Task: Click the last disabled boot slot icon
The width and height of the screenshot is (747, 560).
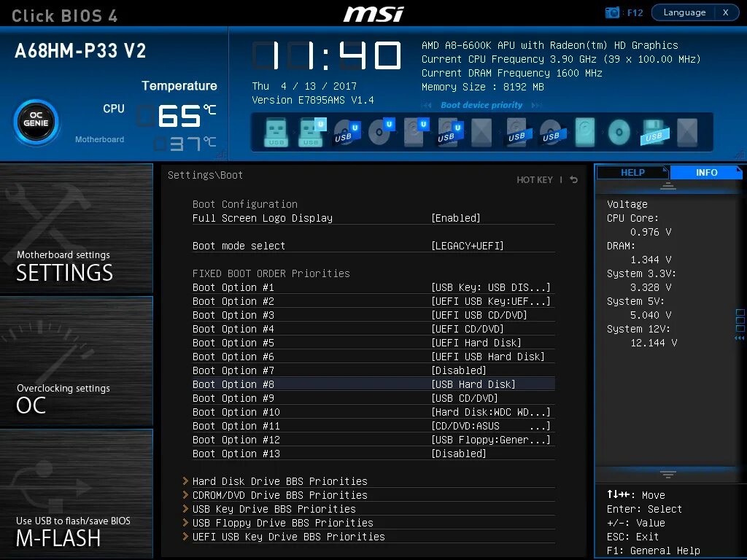Action: [x=687, y=132]
